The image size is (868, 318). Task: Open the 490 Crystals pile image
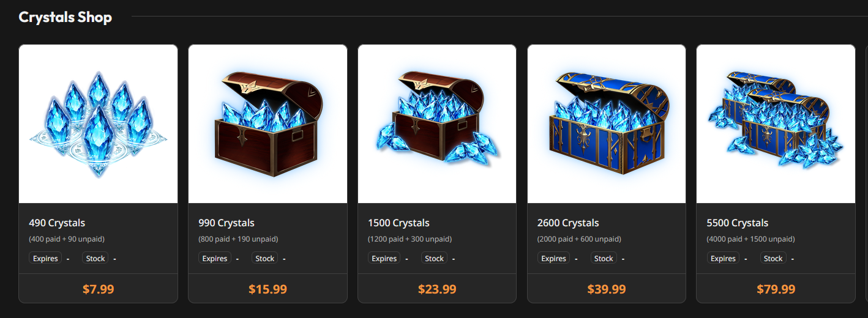(98, 124)
